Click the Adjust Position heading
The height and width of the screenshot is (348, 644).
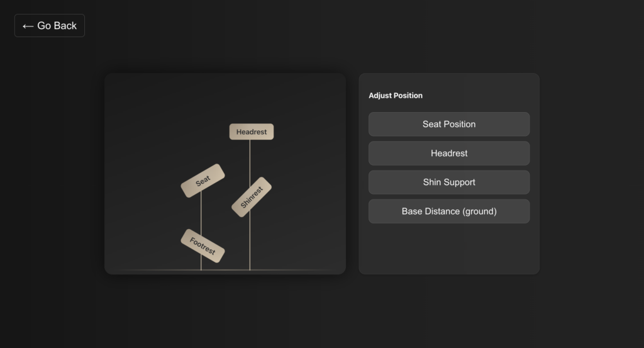pos(396,96)
